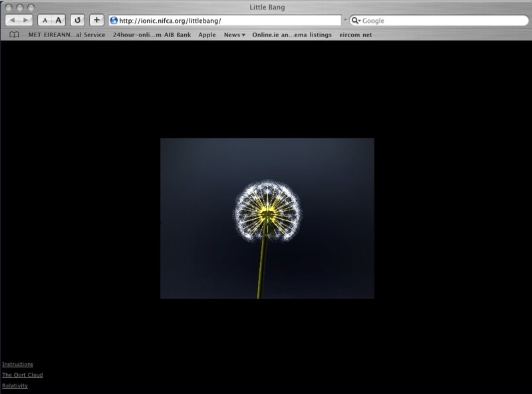This screenshot has height=394, width=532.
Task: Open the Apple bookmark
Action: coord(207,35)
